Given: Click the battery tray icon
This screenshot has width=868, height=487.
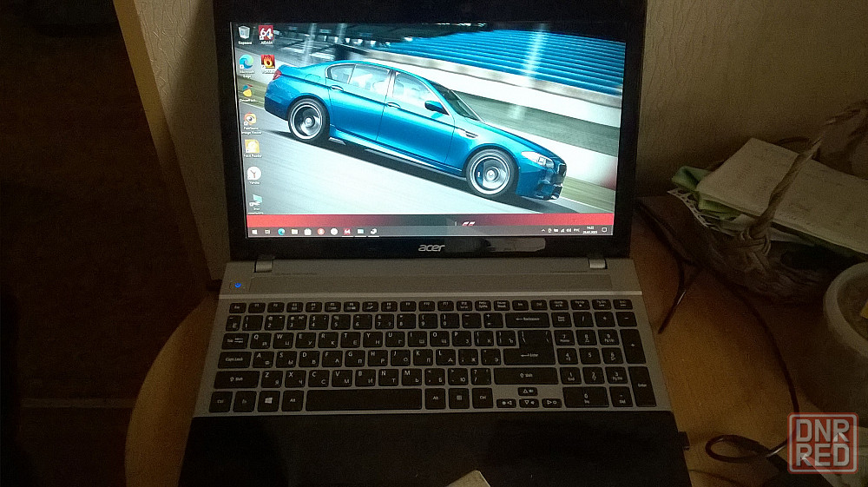Looking at the screenshot, I should (556, 230).
